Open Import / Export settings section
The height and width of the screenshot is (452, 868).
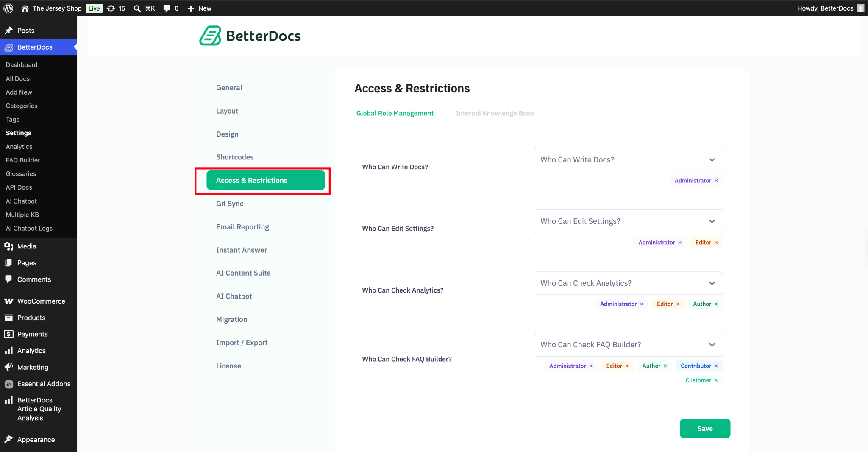[x=242, y=343]
